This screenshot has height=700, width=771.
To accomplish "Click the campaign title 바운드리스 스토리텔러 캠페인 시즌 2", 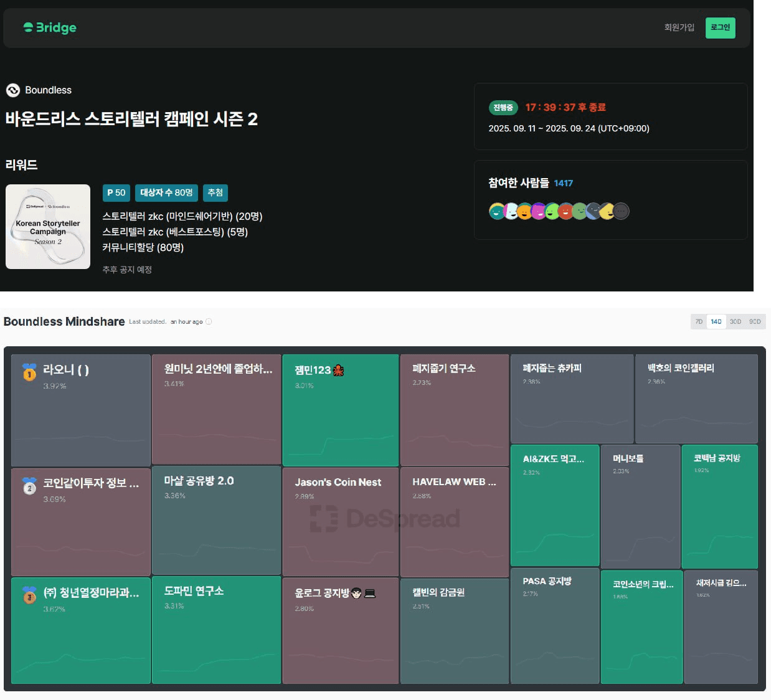I will (x=131, y=119).
